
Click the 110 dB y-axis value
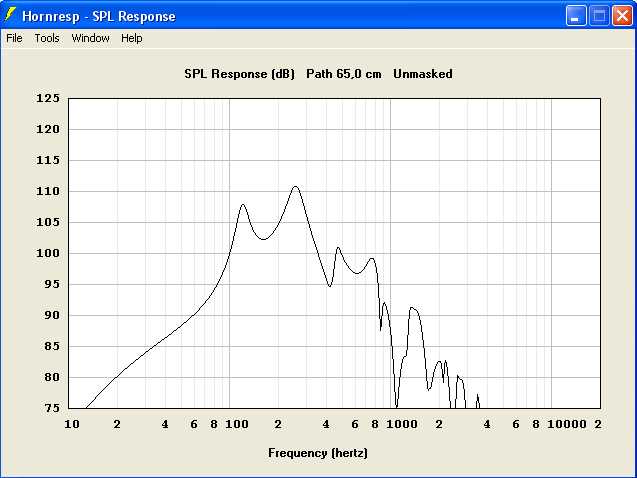pyautogui.click(x=48, y=191)
